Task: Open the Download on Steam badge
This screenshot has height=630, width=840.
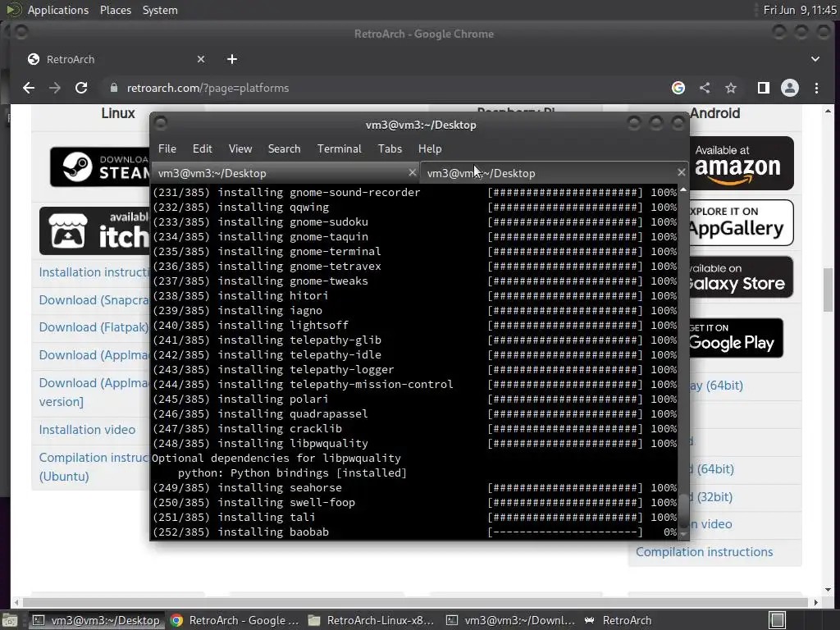Action: tap(99, 167)
